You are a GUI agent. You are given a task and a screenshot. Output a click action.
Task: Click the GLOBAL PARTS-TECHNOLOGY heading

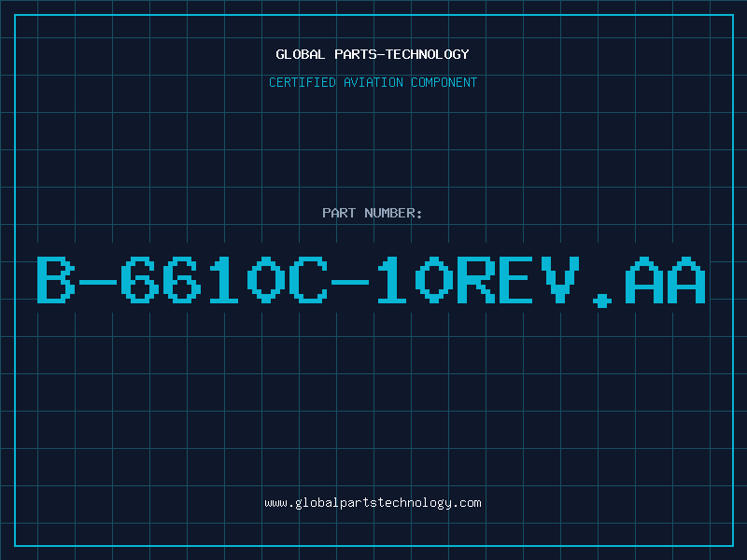(x=373, y=54)
